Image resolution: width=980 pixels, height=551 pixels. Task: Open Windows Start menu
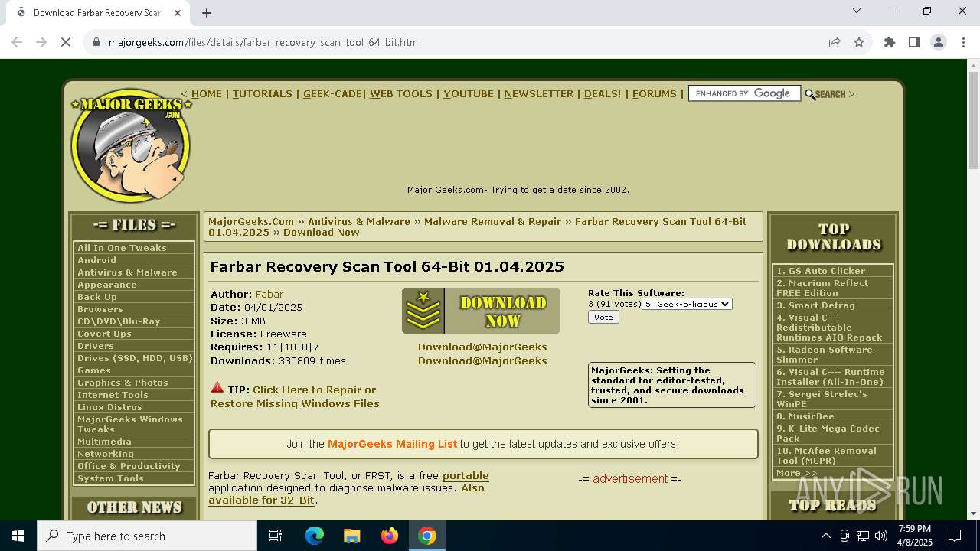(x=18, y=536)
